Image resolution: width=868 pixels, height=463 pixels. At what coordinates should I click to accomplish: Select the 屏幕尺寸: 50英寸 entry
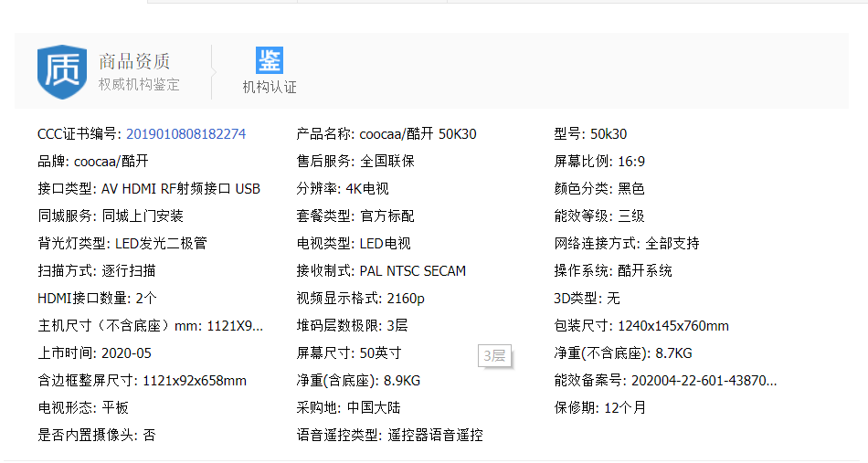tap(349, 353)
